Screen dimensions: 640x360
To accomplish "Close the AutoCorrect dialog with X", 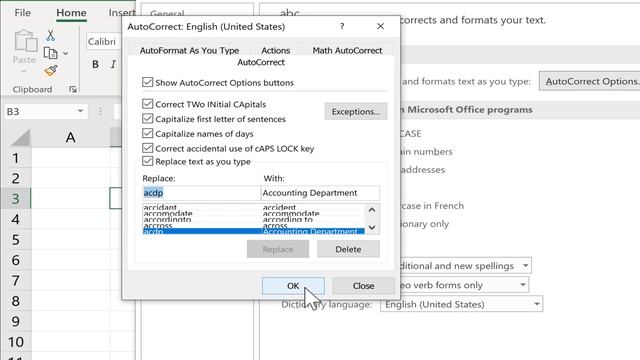I will (x=380, y=26).
